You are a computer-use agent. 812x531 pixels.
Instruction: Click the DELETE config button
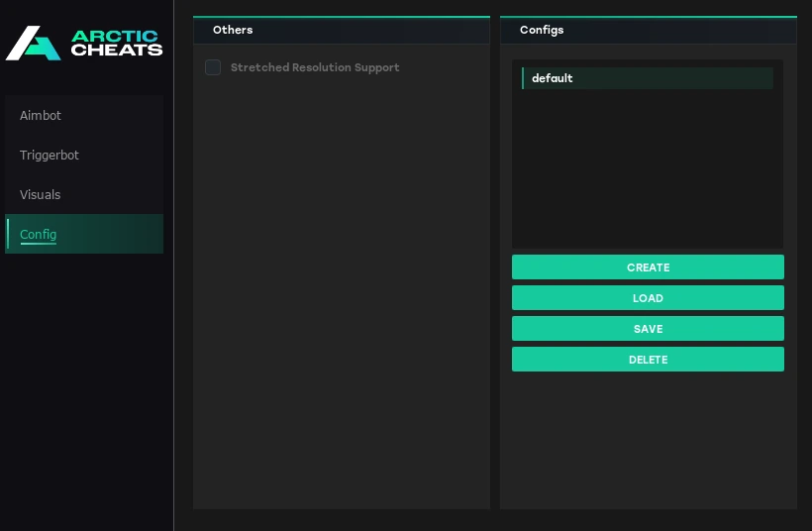click(x=648, y=360)
